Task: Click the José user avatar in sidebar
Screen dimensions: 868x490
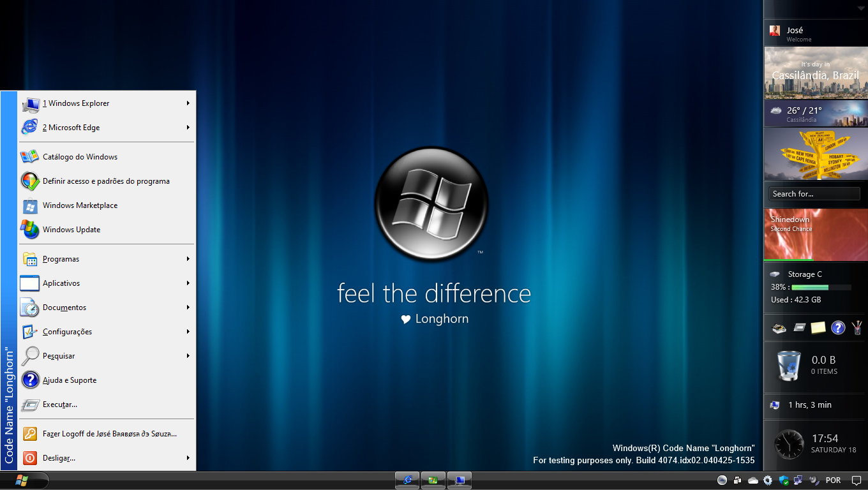Action: point(775,31)
